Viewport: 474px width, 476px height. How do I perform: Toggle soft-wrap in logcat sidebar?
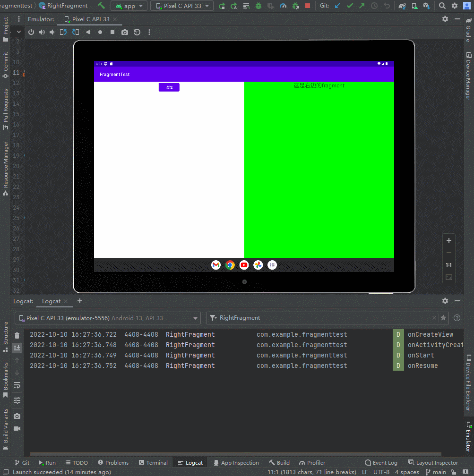[x=17, y=385]
